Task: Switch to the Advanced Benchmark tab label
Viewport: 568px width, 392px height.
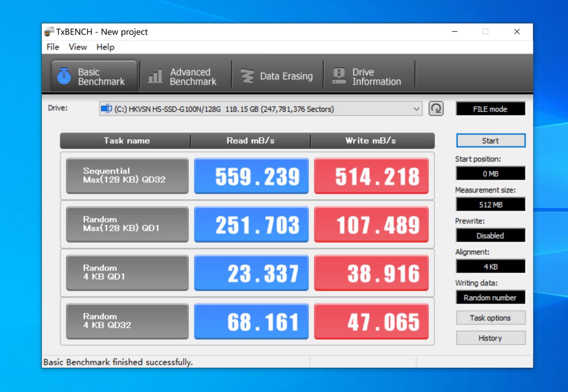Action: [193, 77]
